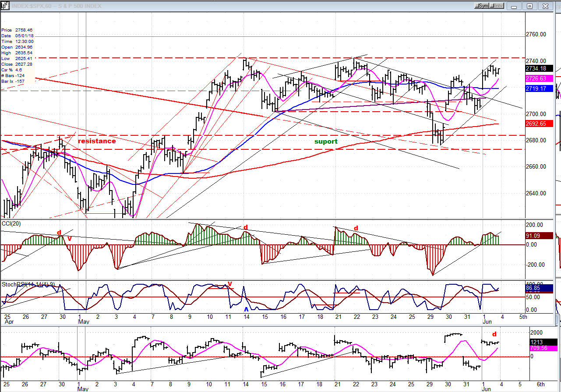
Task: Click the 91.09 CCI value tag
Action: pos(540,235)
